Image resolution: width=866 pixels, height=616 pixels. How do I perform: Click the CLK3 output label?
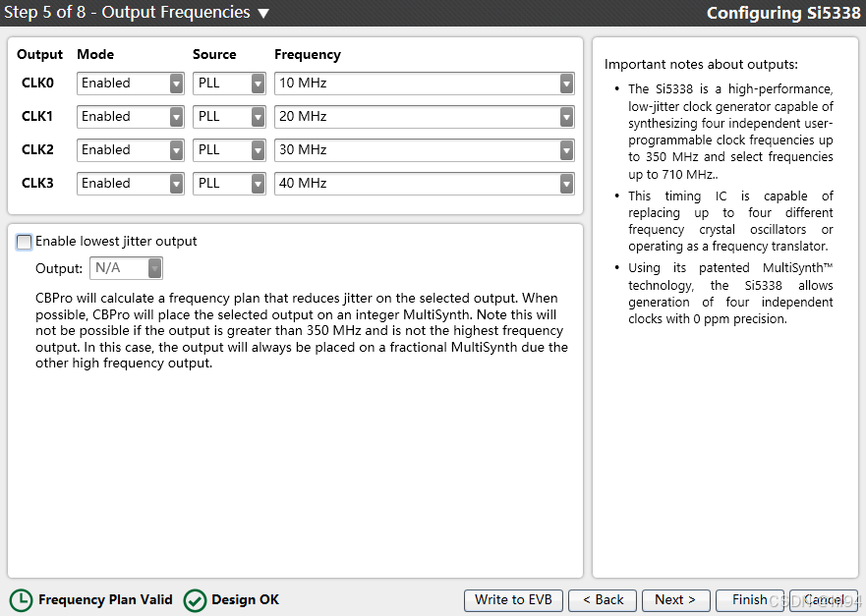click(x=37, y=183)
